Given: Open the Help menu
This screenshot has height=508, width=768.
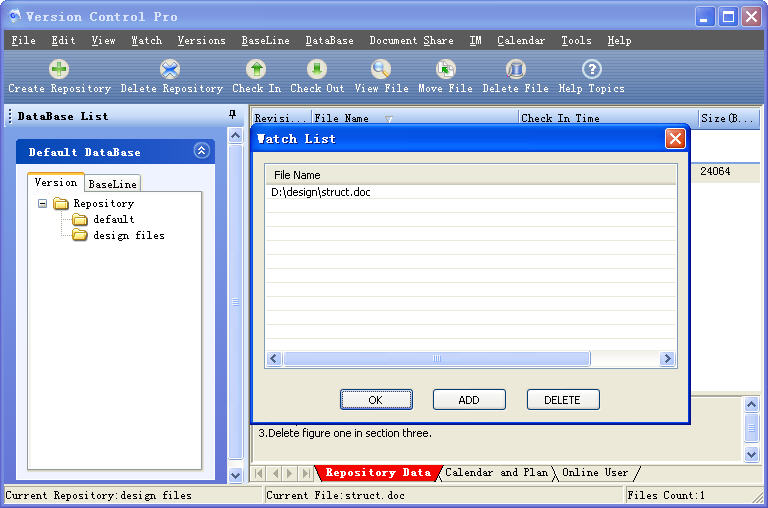Looking at the screenshot, I should 619,41.
